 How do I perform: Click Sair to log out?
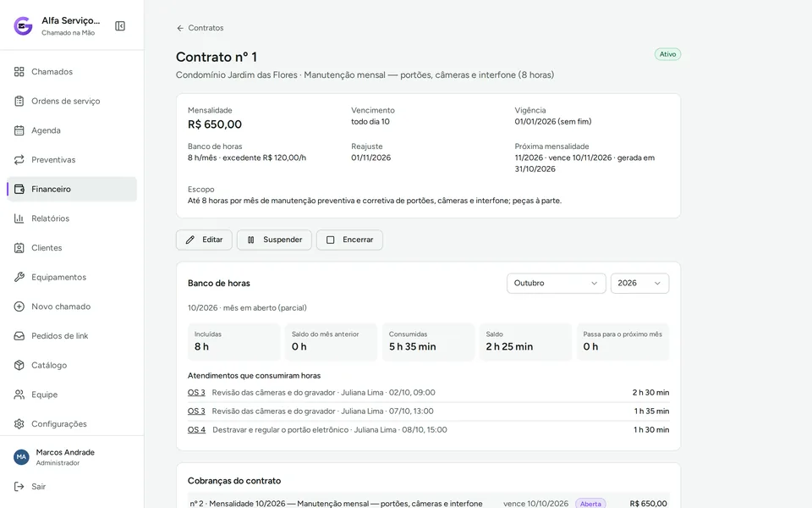point(38,487)
